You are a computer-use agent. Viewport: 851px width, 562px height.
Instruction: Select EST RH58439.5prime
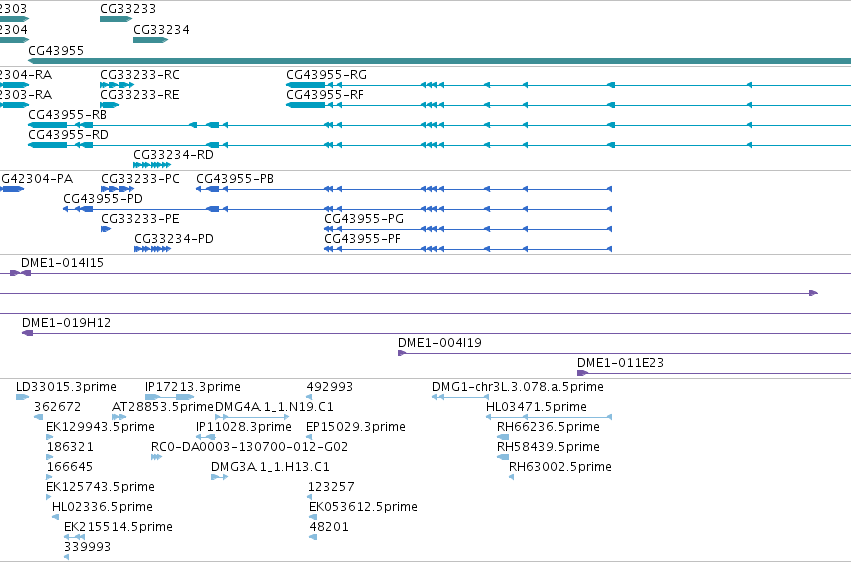pyautogui.click(x=548, y=448)
